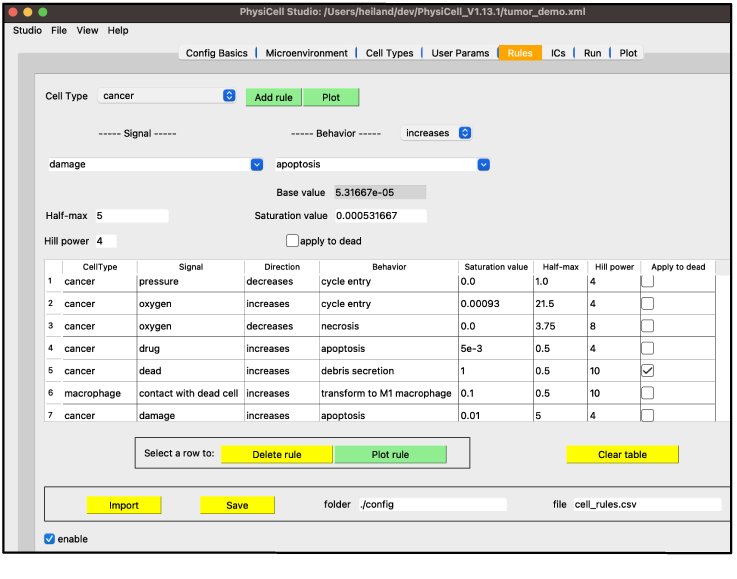Open the Help menu
This screenshot has width=737, height=579.
(118, 31)
